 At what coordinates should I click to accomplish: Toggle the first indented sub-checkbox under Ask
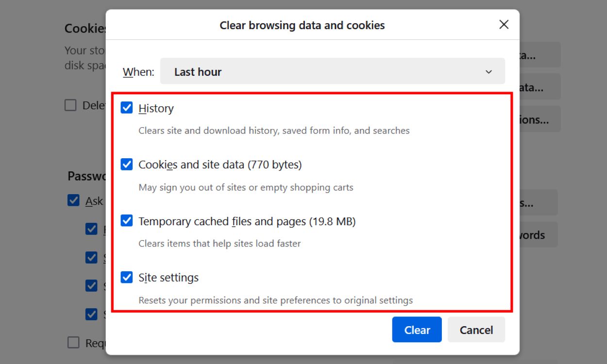[x=91, y=229]
